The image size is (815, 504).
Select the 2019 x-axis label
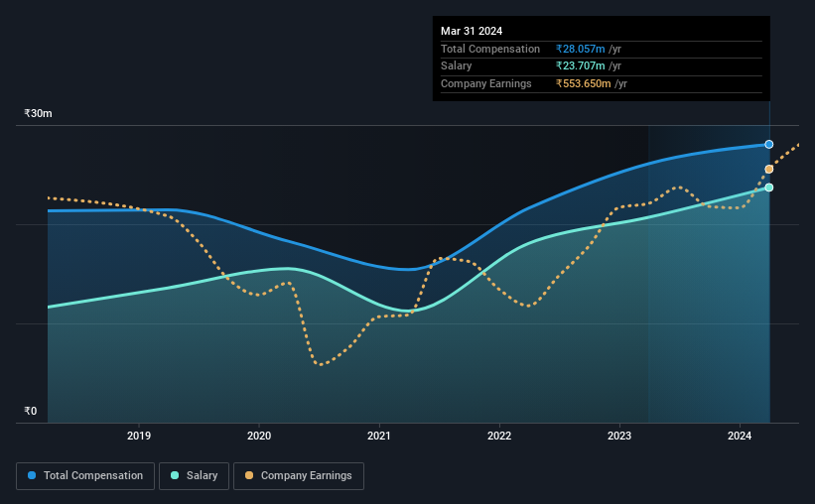click(139, 436)
